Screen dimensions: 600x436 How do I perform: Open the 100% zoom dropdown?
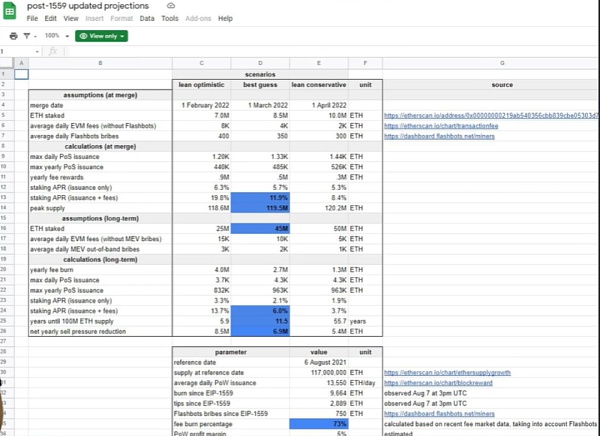click(54, 36)
